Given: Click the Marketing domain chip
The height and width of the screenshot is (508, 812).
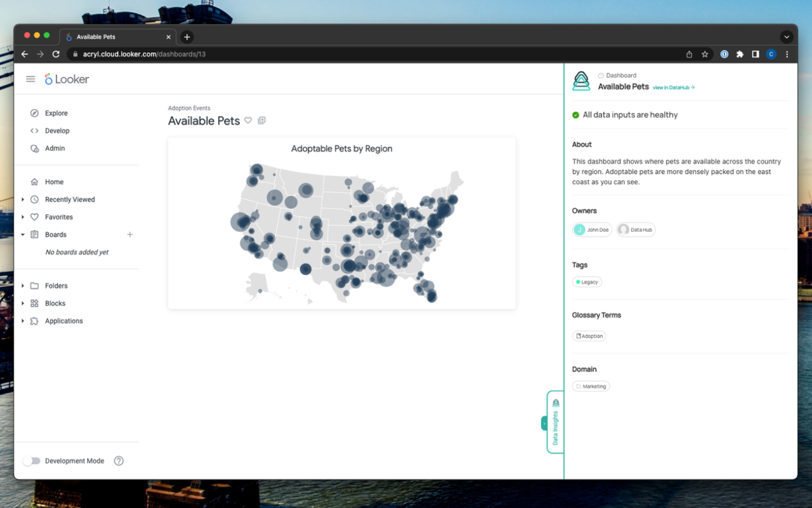Looking at the screenshot, I should pos(591,386).
